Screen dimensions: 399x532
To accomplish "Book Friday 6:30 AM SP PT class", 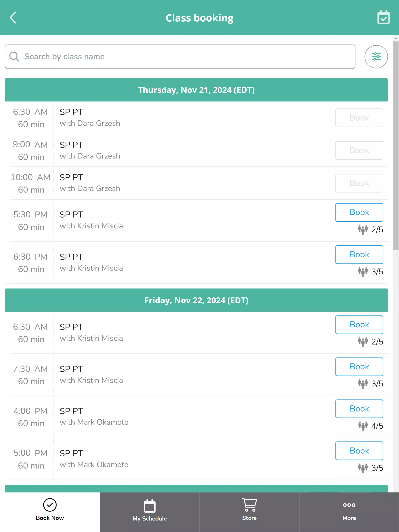I will (359, 325).
